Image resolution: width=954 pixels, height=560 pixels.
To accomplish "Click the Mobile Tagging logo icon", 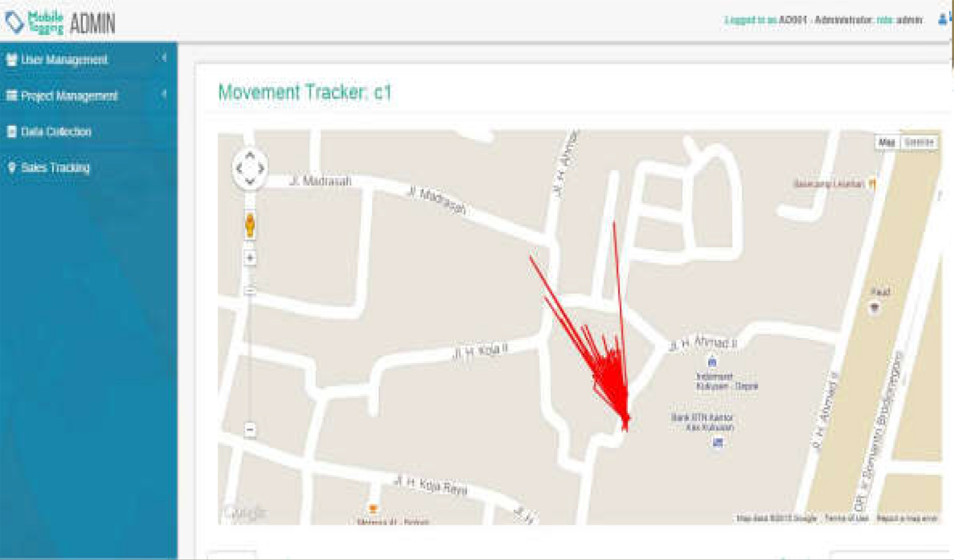I will [14, 22].
